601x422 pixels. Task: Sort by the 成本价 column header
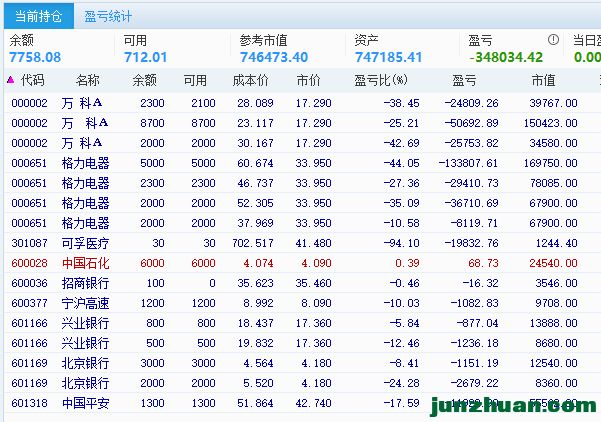pos(251,80)
